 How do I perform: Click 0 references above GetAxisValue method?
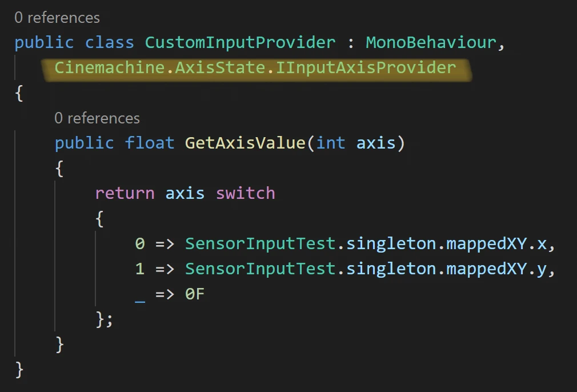pyautogui.click(x=97, y=118)
